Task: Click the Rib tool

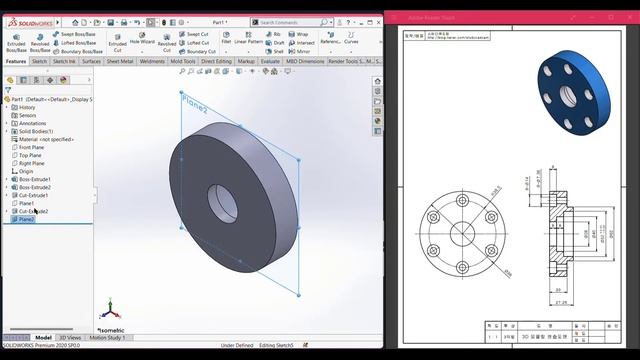Action: click(273, 34)
